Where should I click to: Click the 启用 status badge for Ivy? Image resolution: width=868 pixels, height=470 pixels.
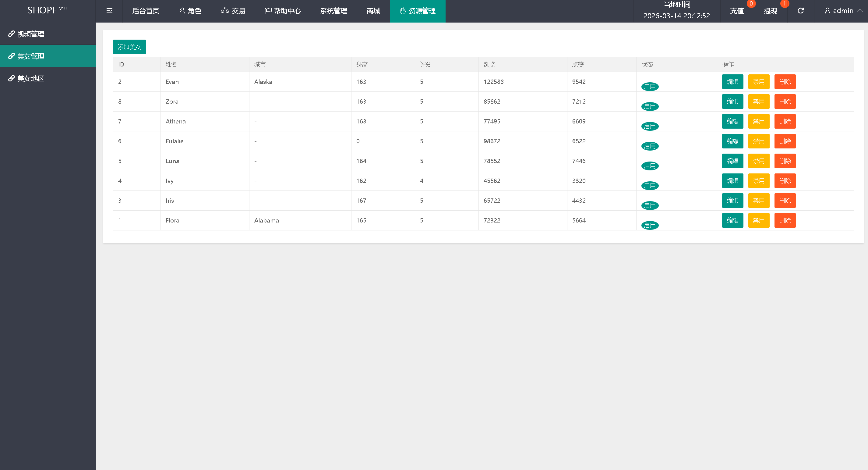coord(650,186)
